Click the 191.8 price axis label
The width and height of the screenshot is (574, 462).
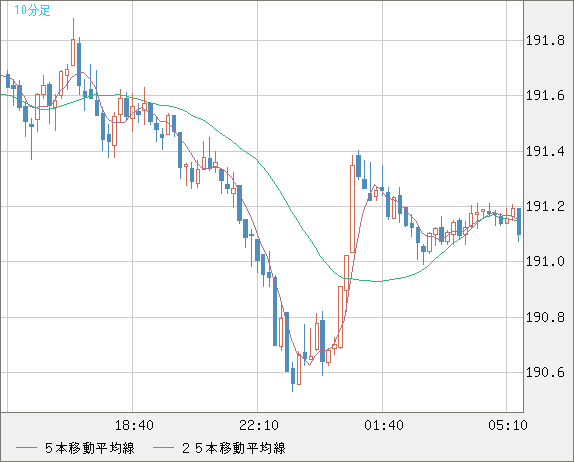coord(545,40)
